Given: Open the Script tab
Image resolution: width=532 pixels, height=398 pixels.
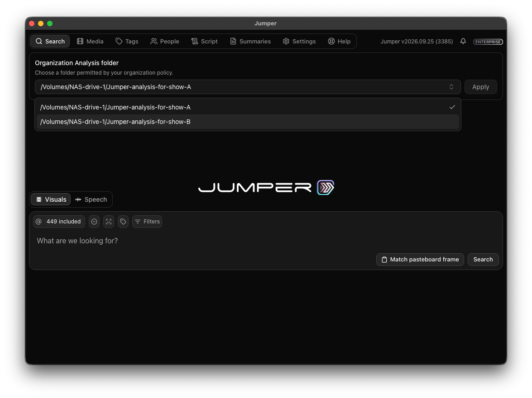Looking at the screenshot, I should pyautogui.click(x=205, y=41).
